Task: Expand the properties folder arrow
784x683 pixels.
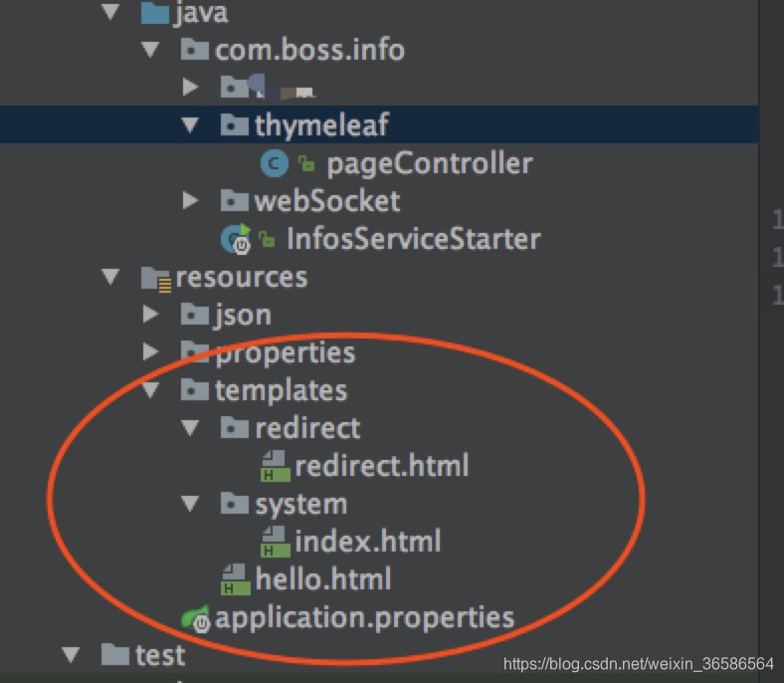Action: click(150, 352)
